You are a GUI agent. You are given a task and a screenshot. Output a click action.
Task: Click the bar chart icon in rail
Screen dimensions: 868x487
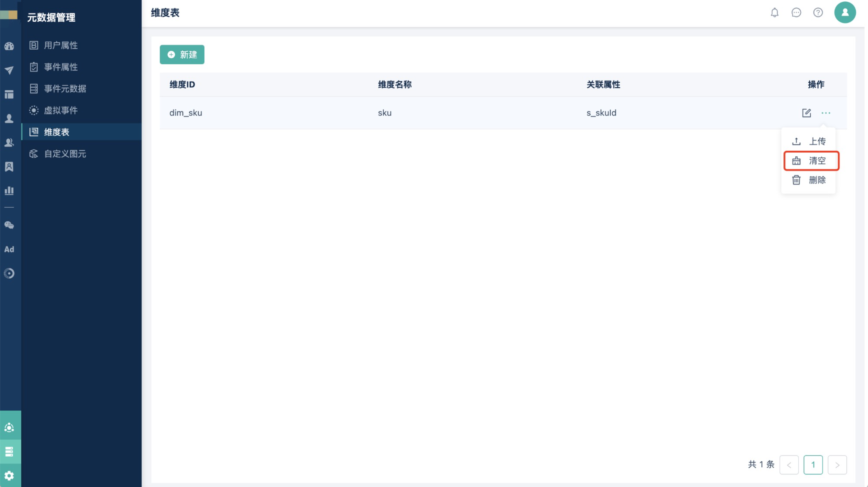(9, 190)
